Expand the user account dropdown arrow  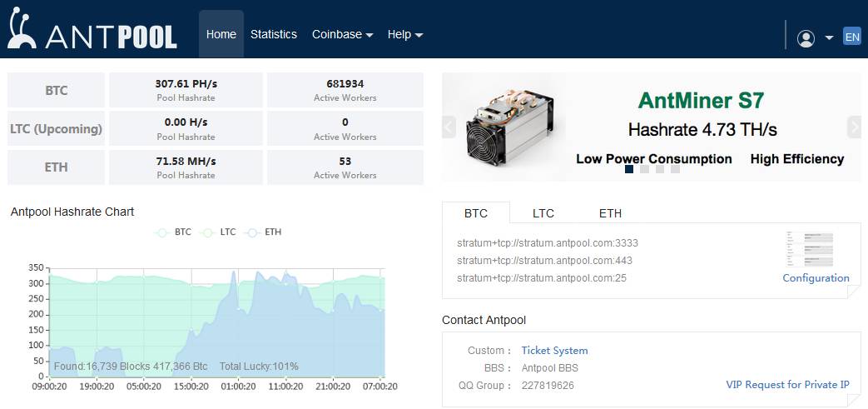(829, 37)
